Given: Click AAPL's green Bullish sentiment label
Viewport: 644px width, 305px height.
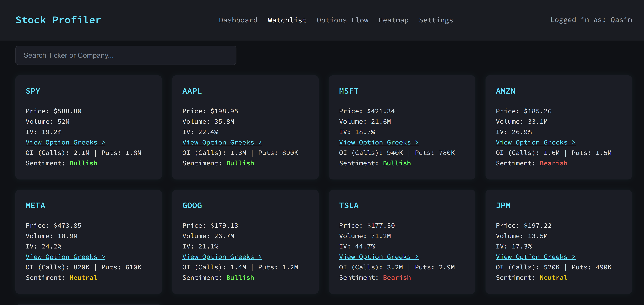Looking at the screenshot, I should point(240,163).
